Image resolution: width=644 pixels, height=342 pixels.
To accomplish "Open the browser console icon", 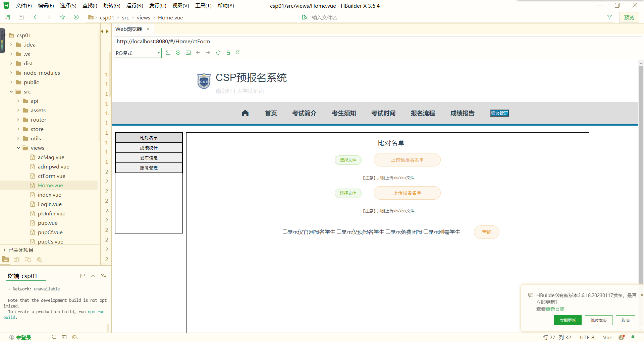I will [x=188, y=53].
